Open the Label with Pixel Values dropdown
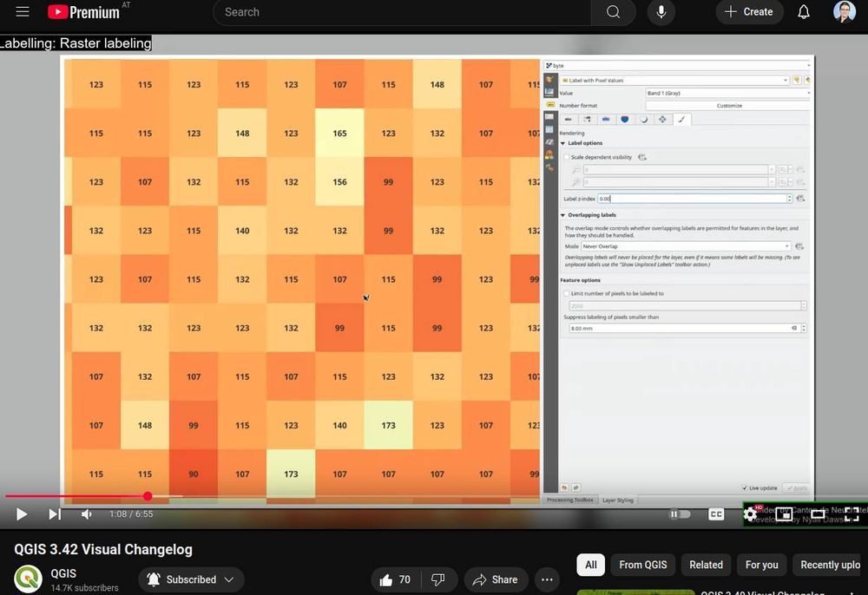This screenshot has height=595, width=868. 674,80
